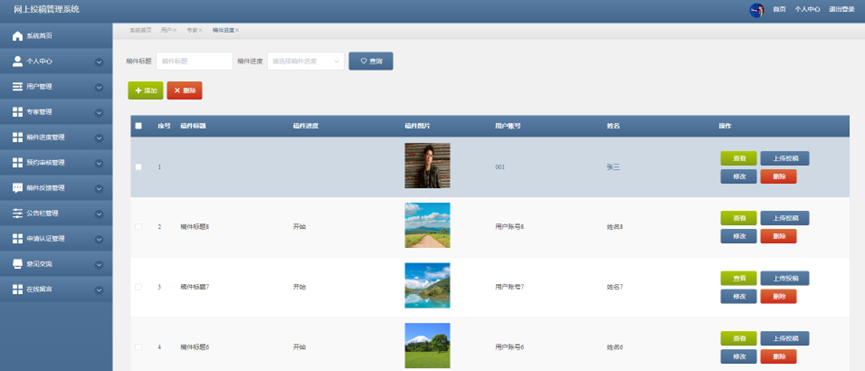Open the road landscape thumbnail for 稿件标题8
The height and width of the screenshot is (371, 865).
click(427, 225)
